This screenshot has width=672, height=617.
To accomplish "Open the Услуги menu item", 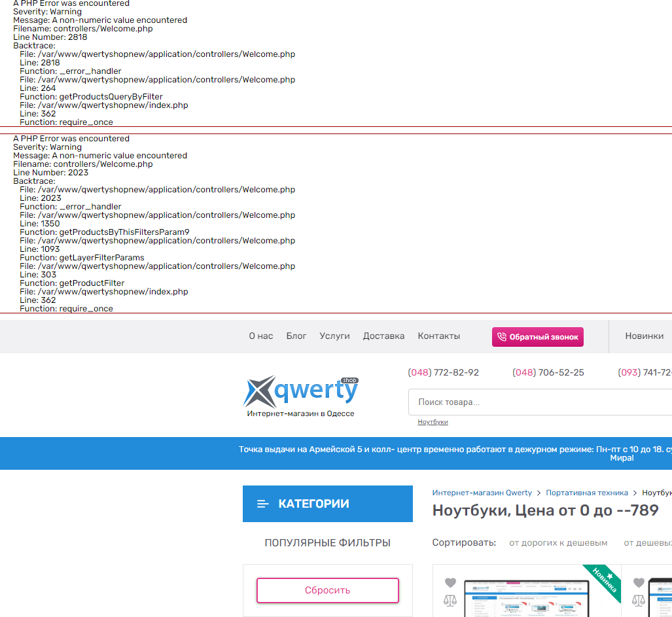I will pos(334,336).
